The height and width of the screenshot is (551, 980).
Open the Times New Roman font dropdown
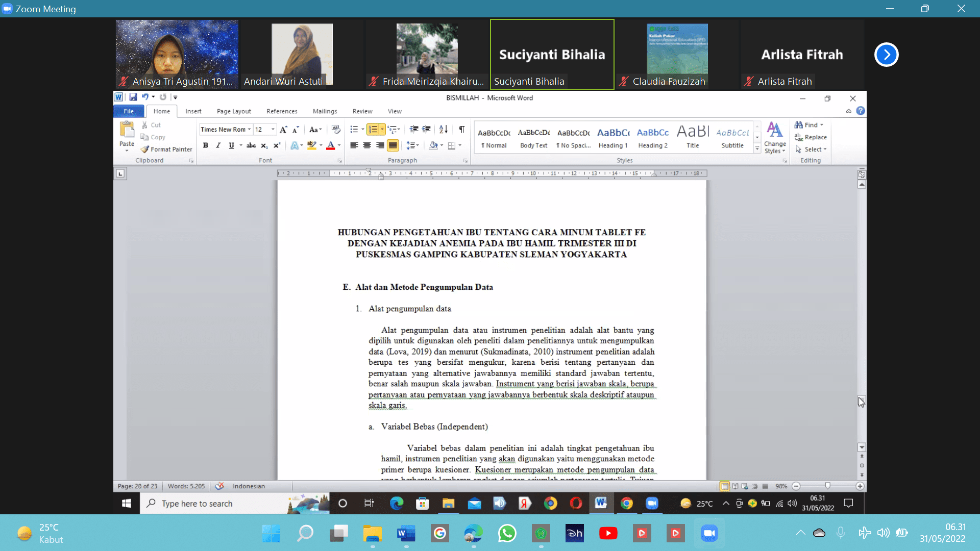click(x=249, y=130)
